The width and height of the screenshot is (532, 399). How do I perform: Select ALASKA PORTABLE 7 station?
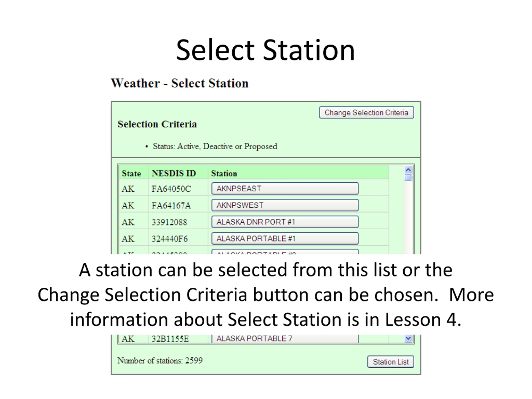(285, 338)
